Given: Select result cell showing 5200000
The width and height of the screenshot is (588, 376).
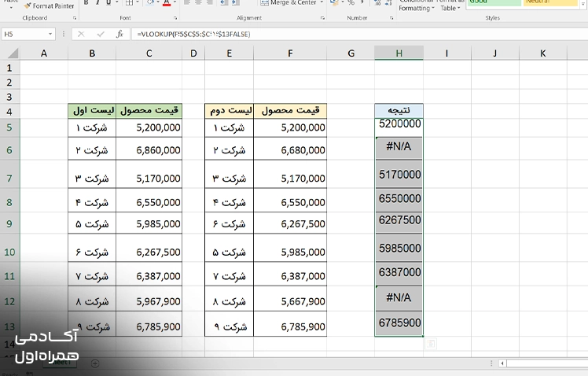Looking at the screenshot, I should tap(399, 127).
